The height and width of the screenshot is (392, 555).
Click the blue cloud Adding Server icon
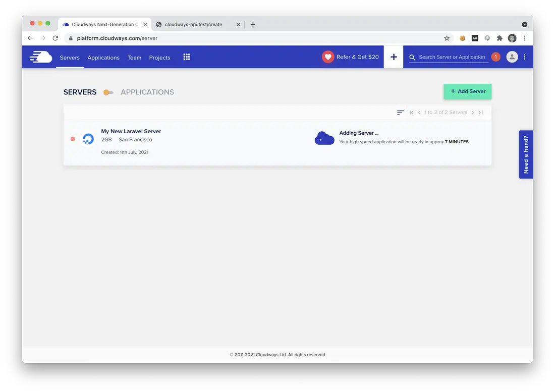pyautogui.click(x=324, y=138)
